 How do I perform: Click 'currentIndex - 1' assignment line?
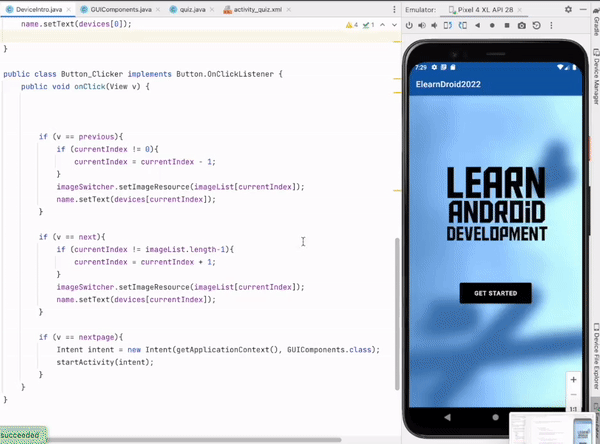pos(145,162)
